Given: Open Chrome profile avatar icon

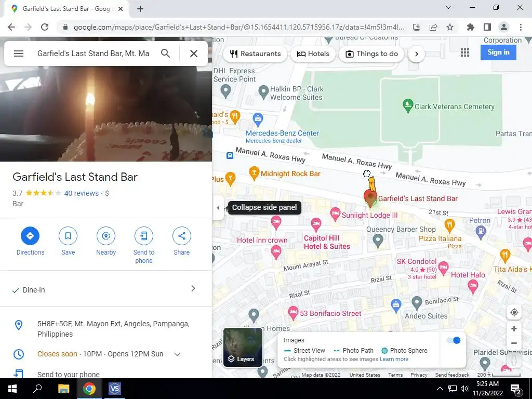Looking at the screenshot, I should (504, 27).
